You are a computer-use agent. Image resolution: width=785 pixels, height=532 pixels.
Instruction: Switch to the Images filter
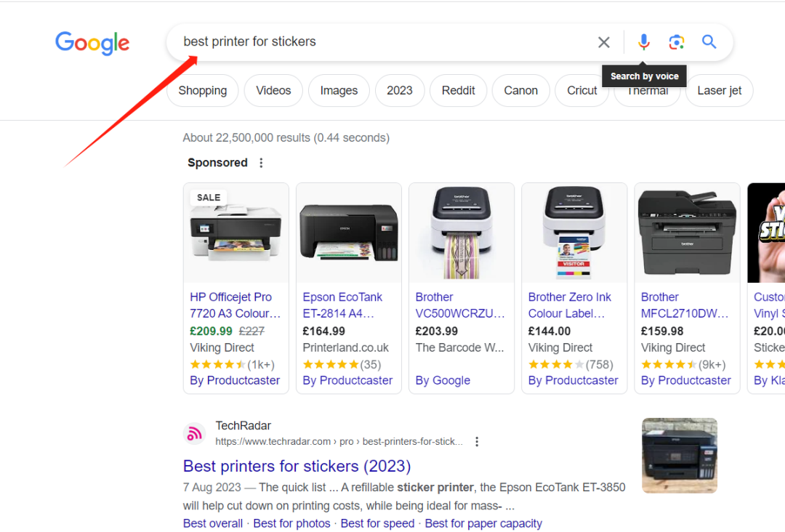(339, 91)
